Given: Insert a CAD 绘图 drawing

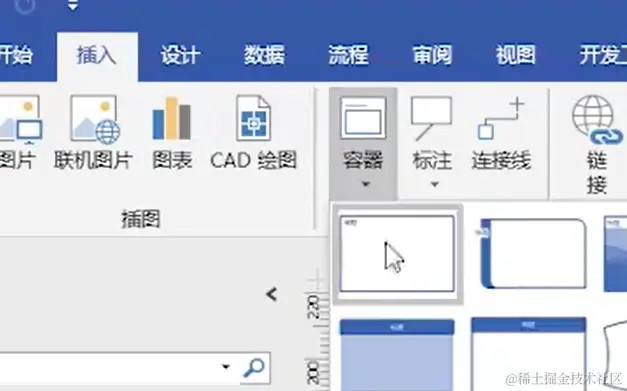Looking at the screenshot, I should pyautogui.click(x=254, y=133).
